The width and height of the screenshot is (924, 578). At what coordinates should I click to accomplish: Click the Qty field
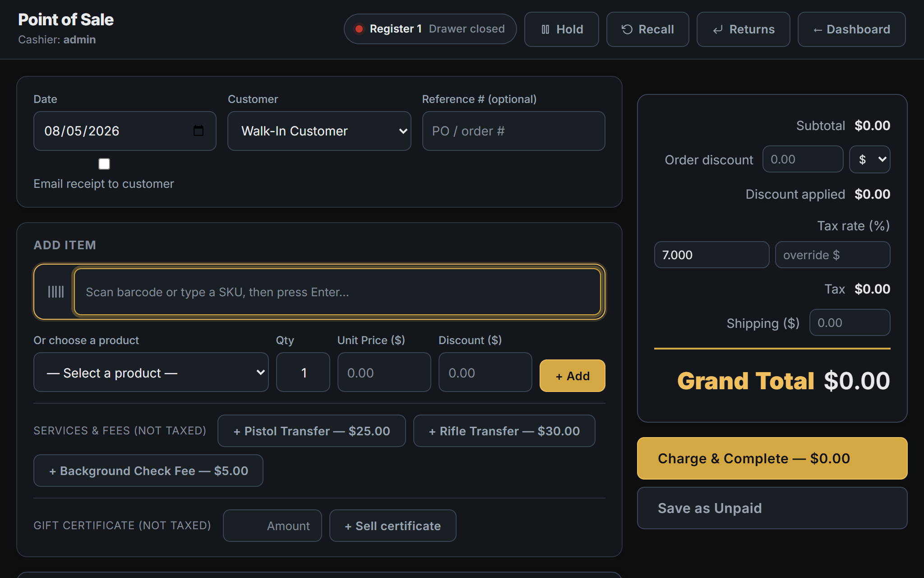pos(303,373)
